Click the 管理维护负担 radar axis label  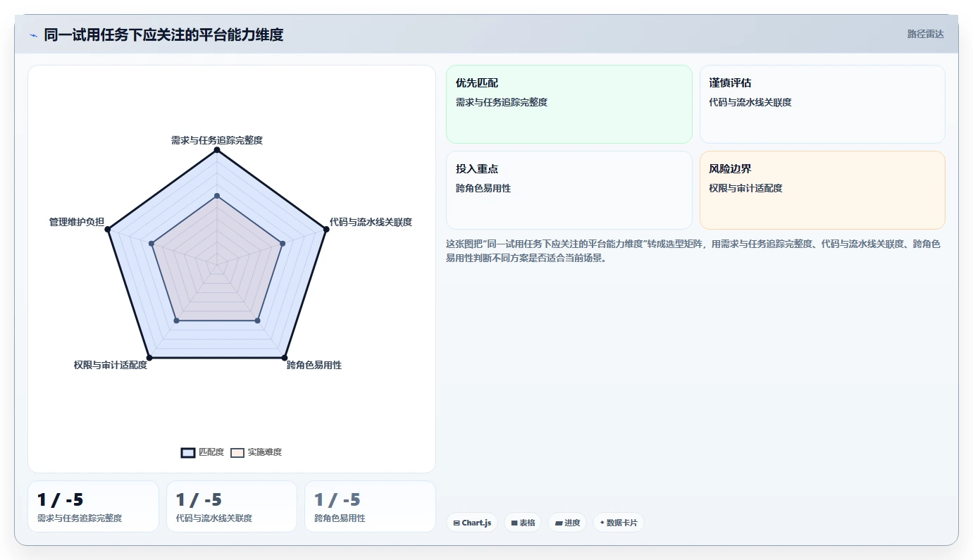click(x=77, y=222)
